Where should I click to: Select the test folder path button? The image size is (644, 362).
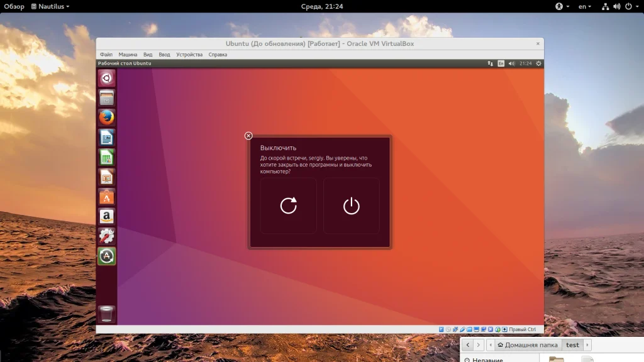(x=572, y=345)
